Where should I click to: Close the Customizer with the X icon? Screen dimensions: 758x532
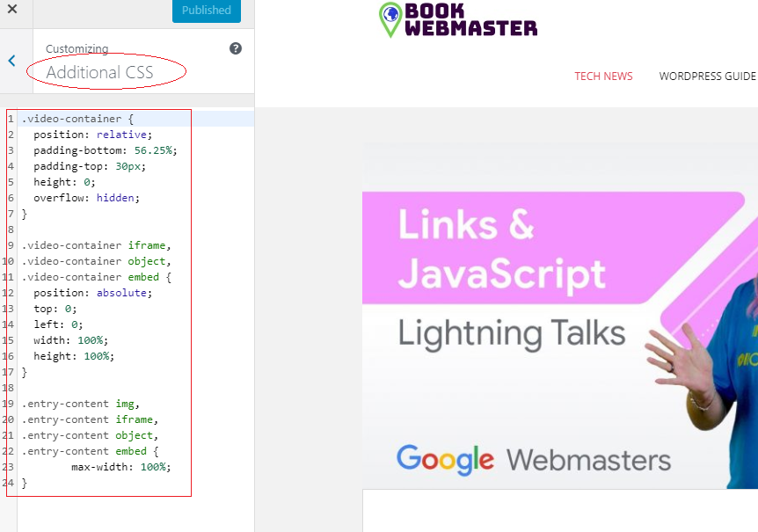tap(12, 9)
